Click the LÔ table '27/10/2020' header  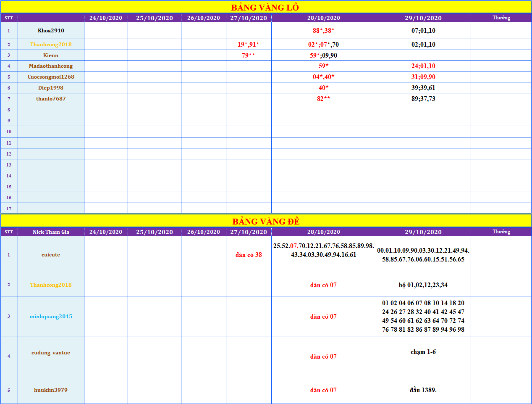pos(249,18)
